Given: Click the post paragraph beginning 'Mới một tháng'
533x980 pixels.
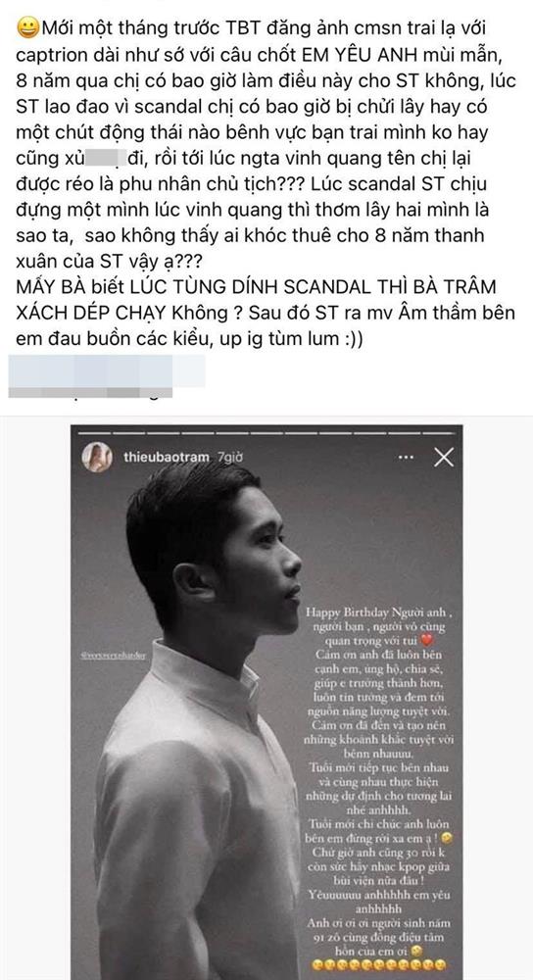Looking at the screenshot, I should click(x=263, y=169).
